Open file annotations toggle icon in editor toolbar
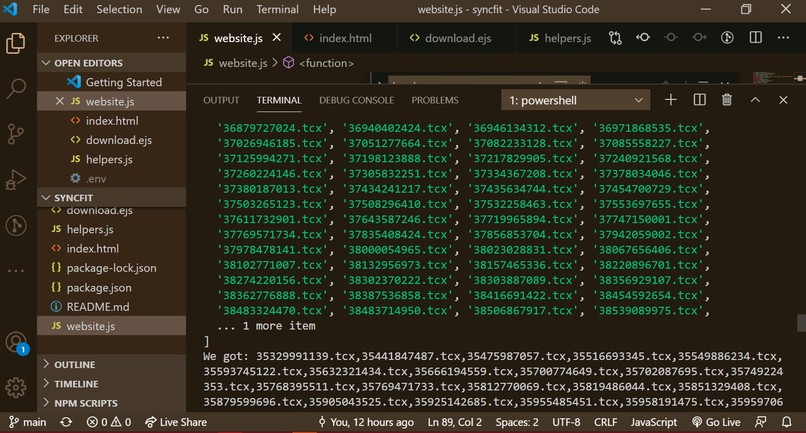The height and width of the screenshot is (433, 806). [727, 38]
